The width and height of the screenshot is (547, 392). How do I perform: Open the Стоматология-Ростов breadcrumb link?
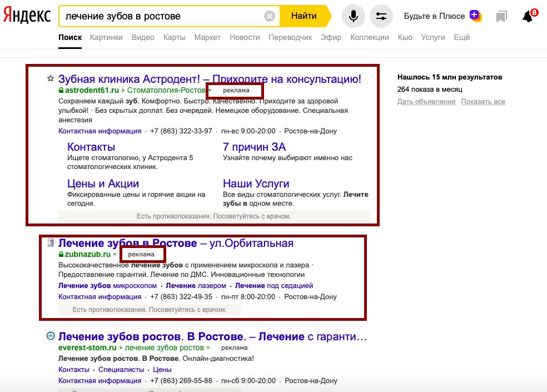[x=166, y=91]
